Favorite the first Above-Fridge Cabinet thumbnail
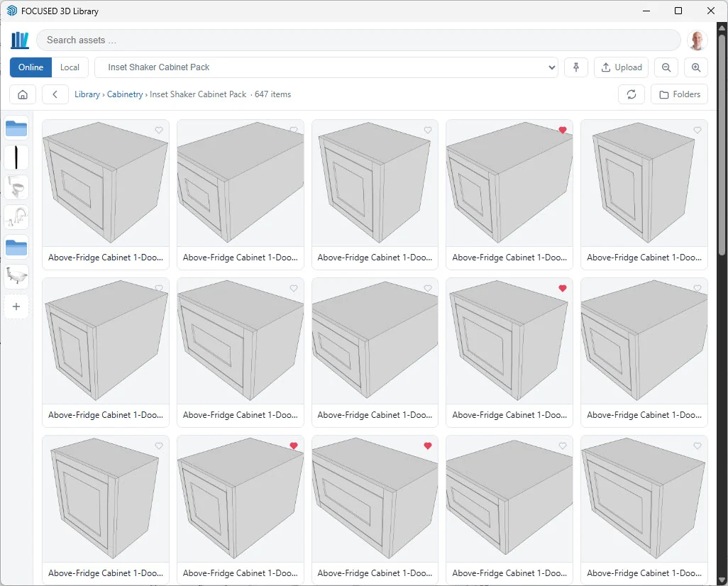This screenshot has width=728, height=586. tap(159, 130)
